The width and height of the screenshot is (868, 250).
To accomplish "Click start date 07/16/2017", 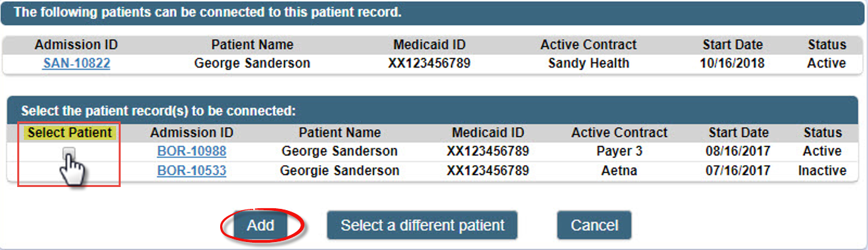I will [x=738, y=171].
